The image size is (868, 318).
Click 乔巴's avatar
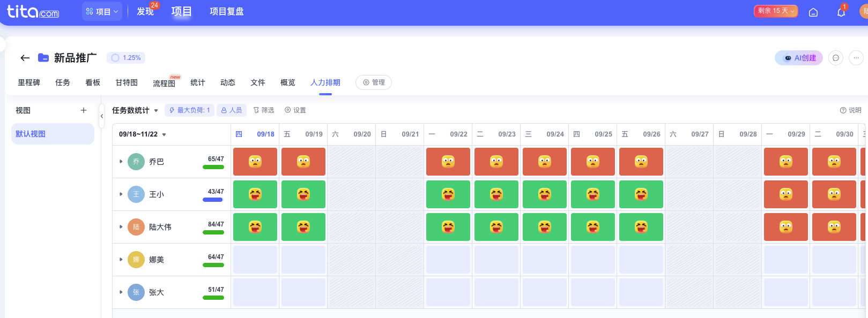click(x=136, y=162)
